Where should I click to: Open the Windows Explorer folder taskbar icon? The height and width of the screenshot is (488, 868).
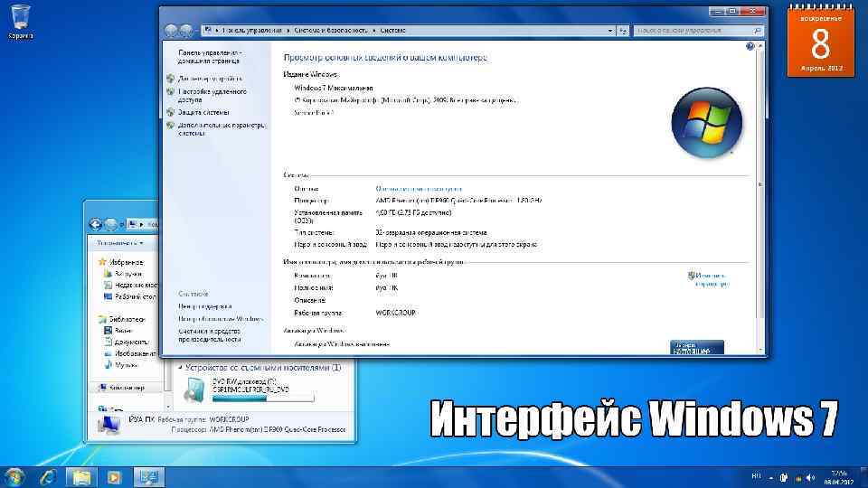click(x=81, y=477)
